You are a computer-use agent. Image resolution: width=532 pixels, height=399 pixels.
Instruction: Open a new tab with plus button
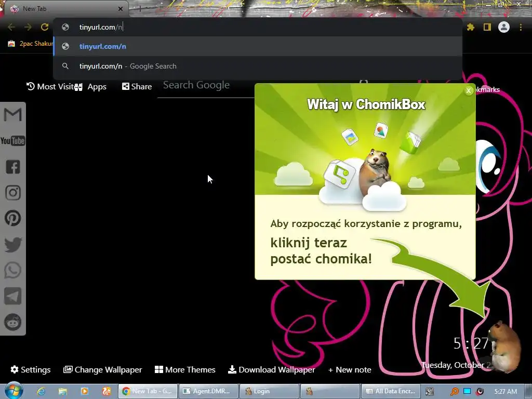tap(140, 9)
